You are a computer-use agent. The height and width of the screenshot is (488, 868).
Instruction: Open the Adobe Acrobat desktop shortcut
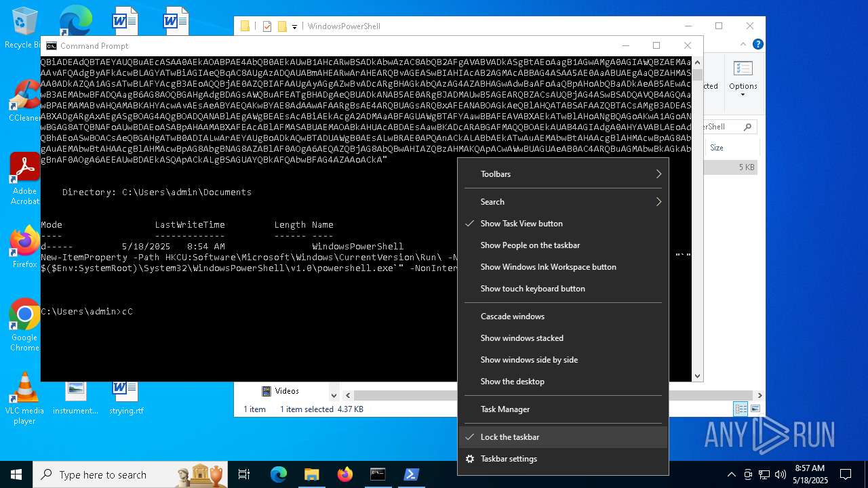pos(24,178)
